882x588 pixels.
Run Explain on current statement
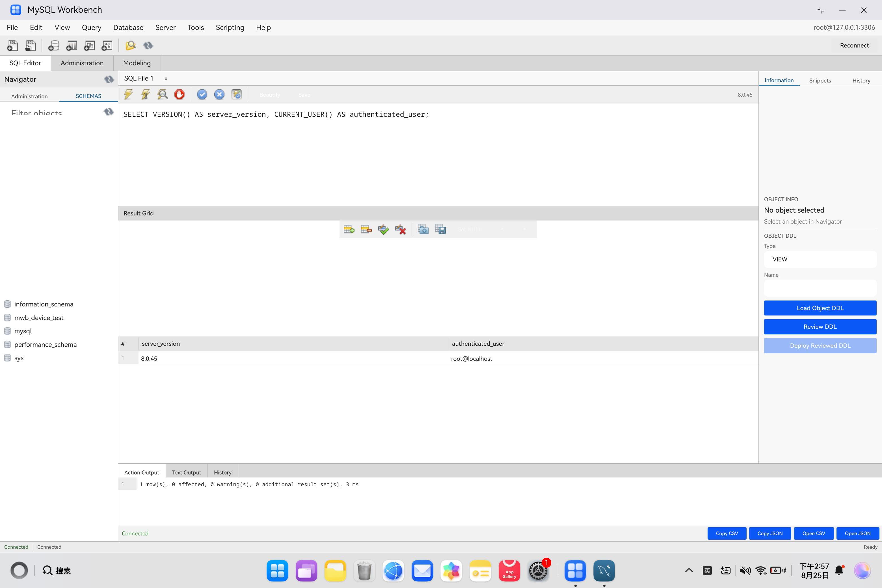pos(163,94)
